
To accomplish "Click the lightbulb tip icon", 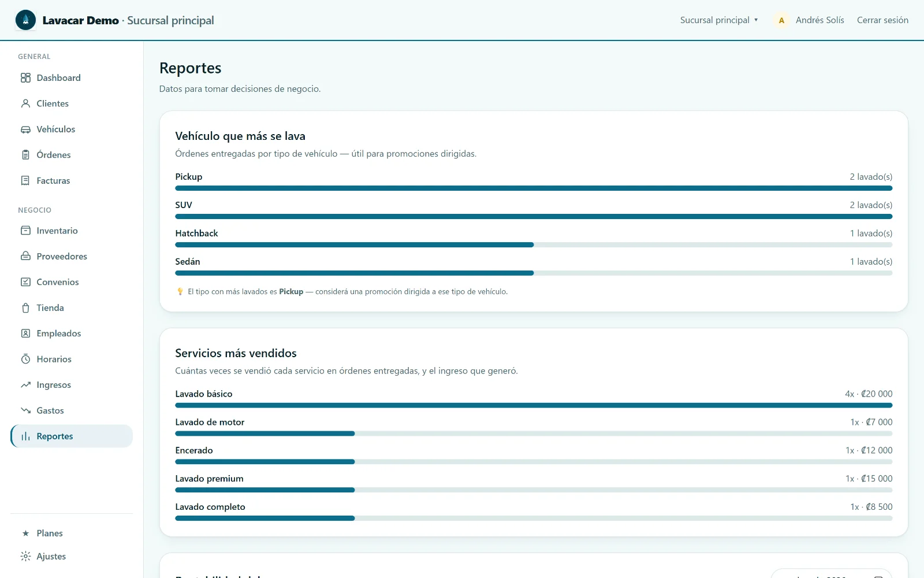I will 180,292.
